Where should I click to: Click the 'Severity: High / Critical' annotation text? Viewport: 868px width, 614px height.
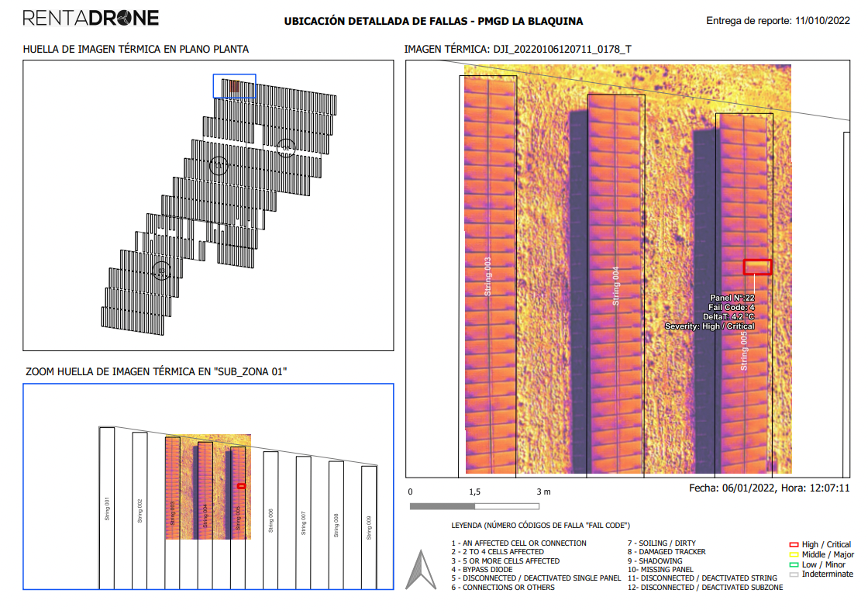point(709,326)
